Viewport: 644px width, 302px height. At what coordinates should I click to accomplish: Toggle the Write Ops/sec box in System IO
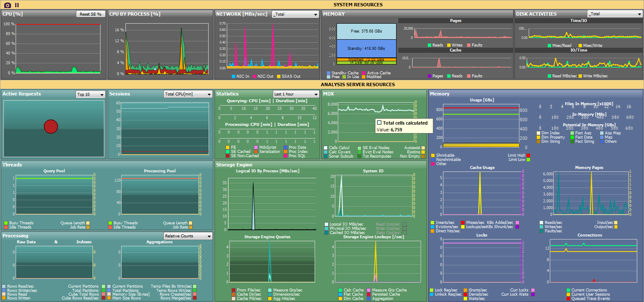tap(405, 229)
